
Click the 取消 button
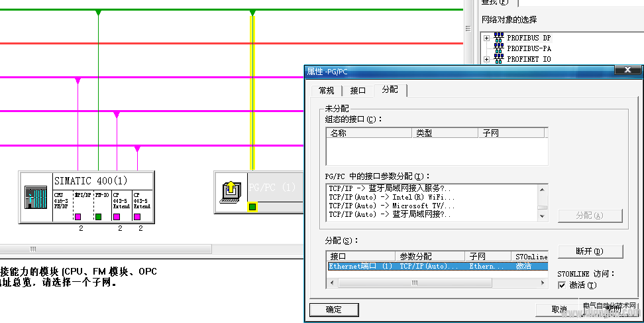tap(559, 309)
